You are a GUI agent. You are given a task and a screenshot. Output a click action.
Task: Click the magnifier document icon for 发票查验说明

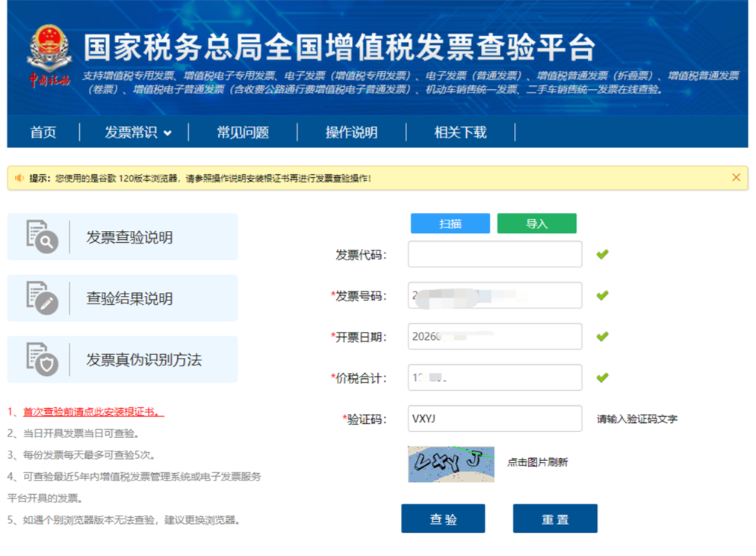[x=42, y=236]
